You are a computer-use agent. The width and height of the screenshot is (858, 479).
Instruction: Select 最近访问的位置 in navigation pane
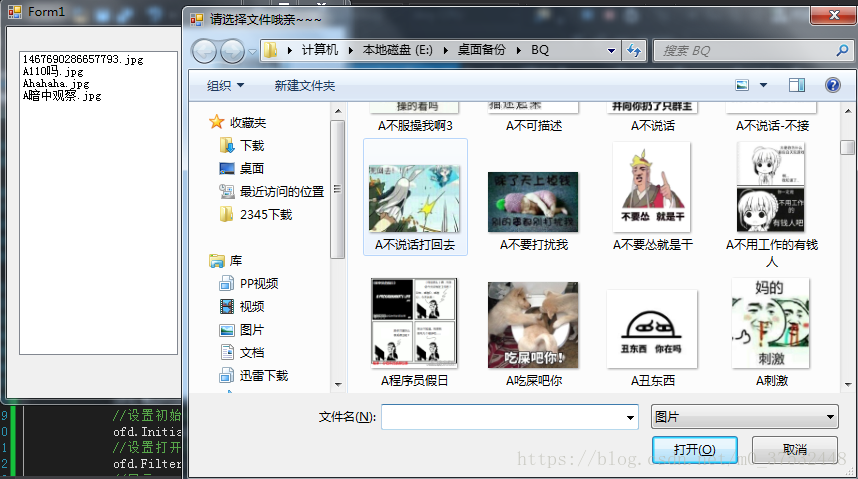coord(282,192)
